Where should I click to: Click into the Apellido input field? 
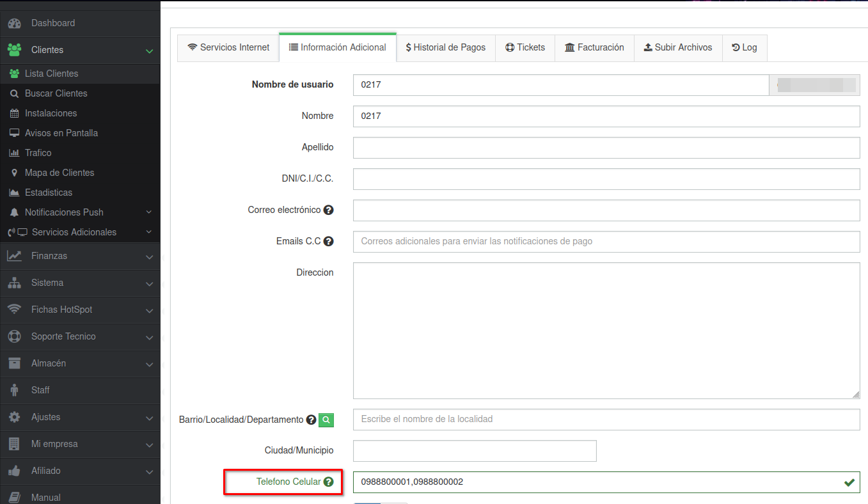[x=606, y=148]
